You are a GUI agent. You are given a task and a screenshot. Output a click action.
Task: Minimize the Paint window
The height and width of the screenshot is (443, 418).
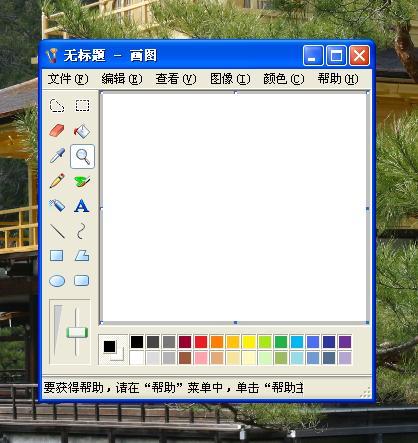click(313, 56)
